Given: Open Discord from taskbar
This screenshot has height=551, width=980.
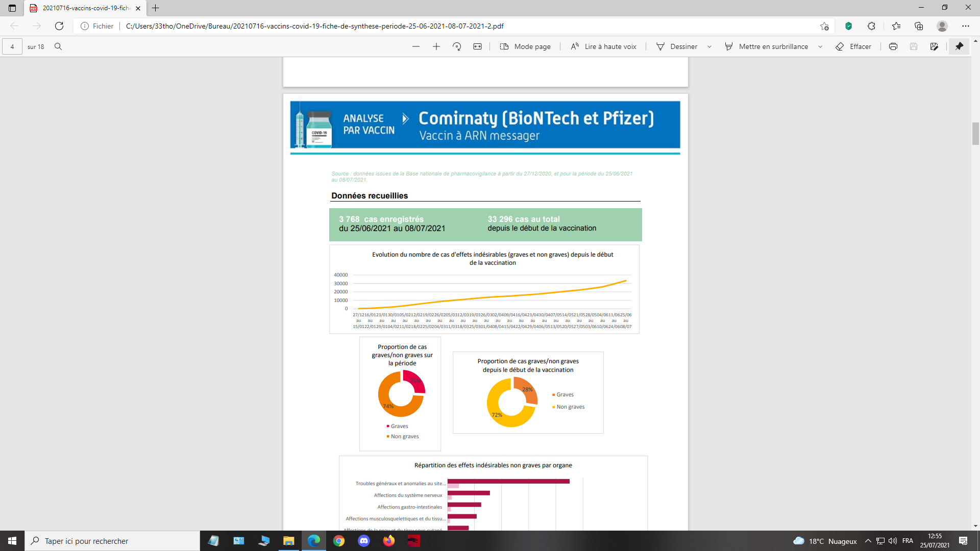Looking at the screenshot, I should coord(364,541).
